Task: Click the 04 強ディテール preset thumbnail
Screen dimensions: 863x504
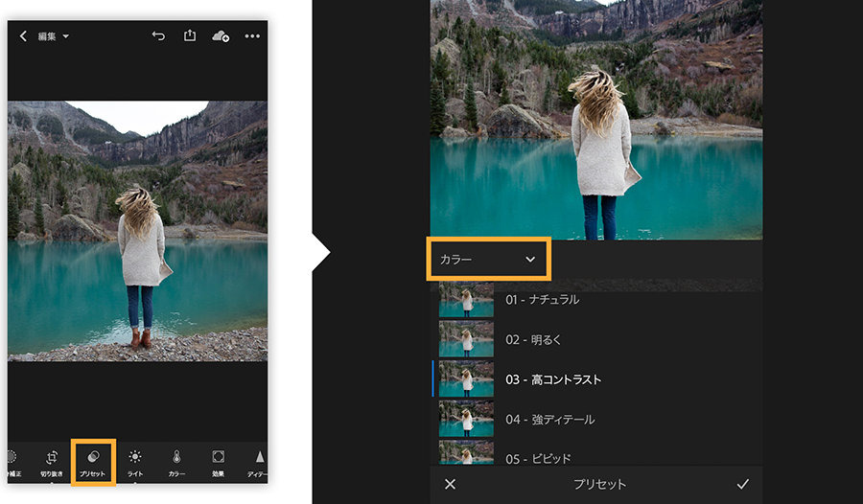Action: click(x=466, y=420)
